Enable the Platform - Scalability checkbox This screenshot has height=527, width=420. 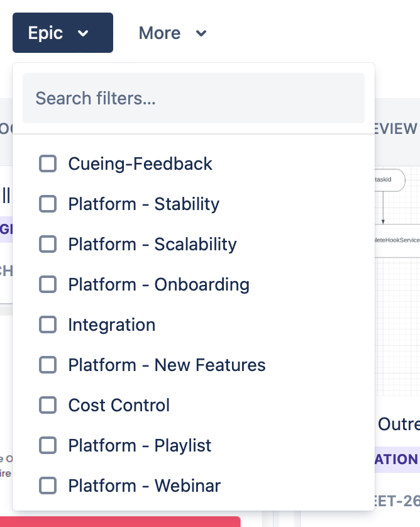[48, 245]
